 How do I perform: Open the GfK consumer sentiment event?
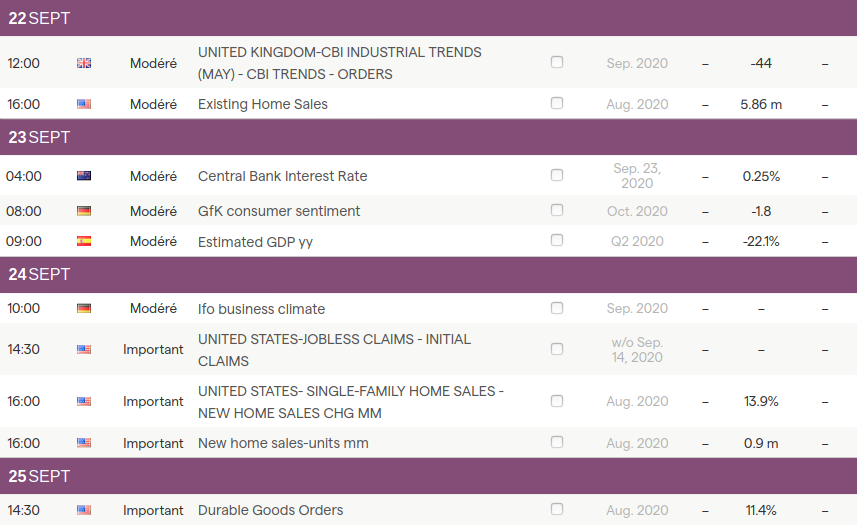[279, 211]
